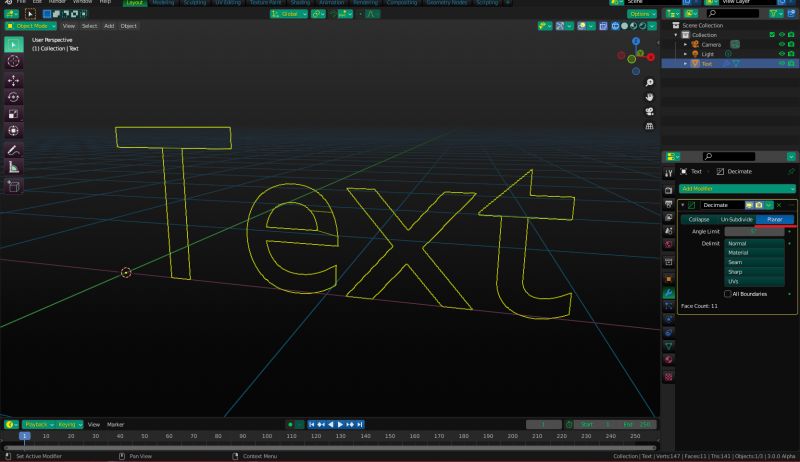Select the Annotate tool

14,150
